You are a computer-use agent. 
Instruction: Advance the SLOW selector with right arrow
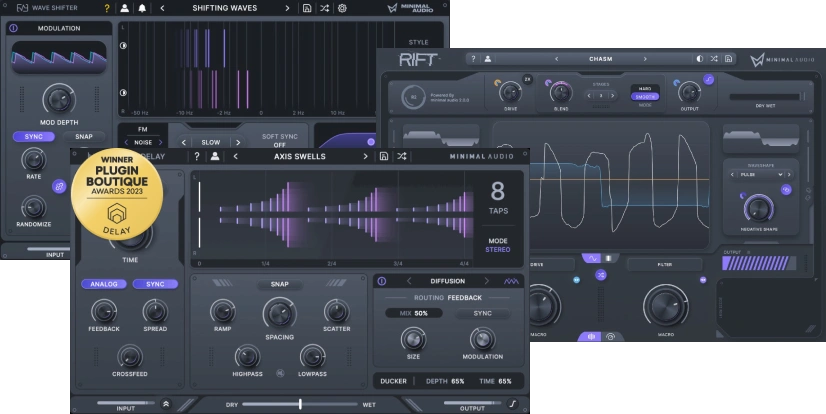(237, 142)
